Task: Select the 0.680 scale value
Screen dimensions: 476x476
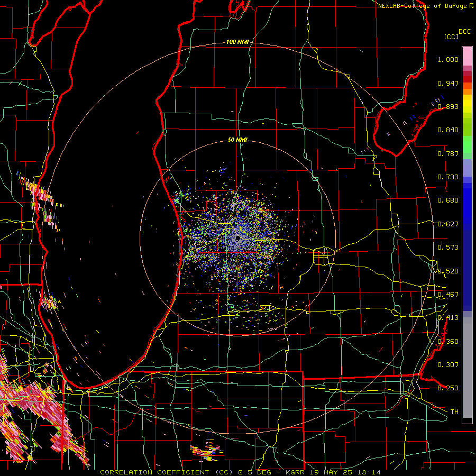Action: click(x=448, y=200)
